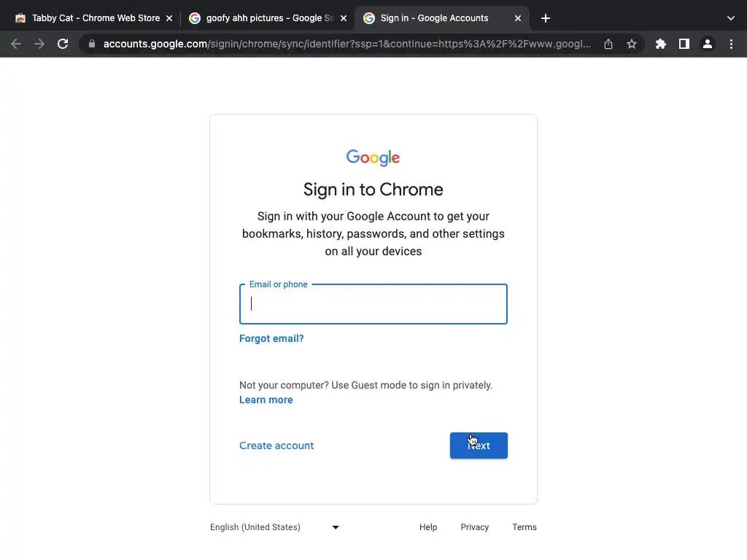Click the back navigation arrow
The height and width of the screenshot is (560, 747).
point(16,44)
